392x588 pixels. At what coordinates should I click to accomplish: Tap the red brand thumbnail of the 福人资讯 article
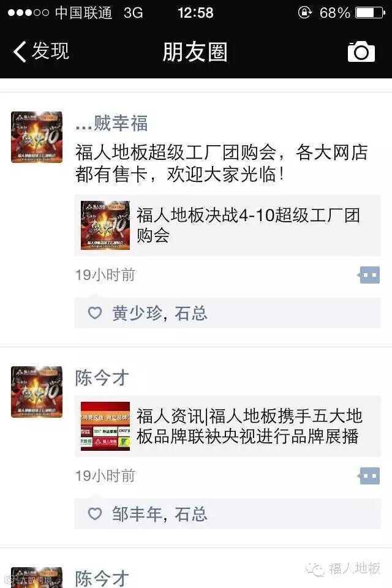point(105,426)
